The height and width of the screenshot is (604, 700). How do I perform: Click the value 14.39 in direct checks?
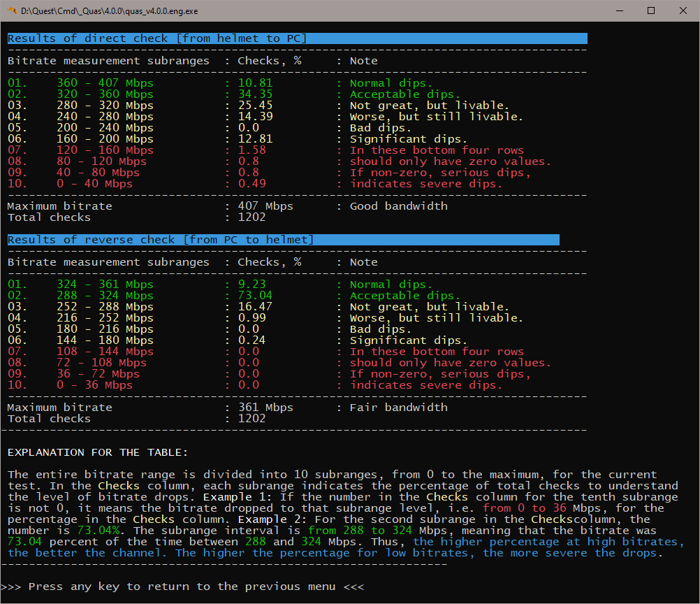(x=256, y=117)
